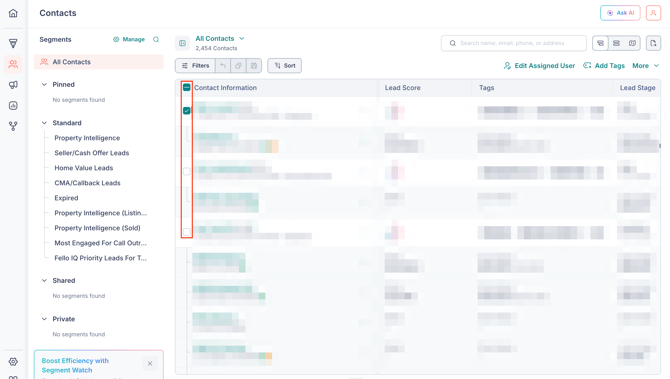This screenshot has height=379, width=670.
Task: Collapse the Standard segments group
Action: (44, 123)
